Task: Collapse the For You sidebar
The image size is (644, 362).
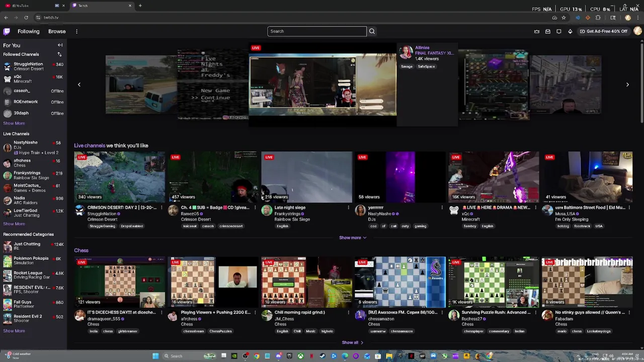Action: pyautogui.click(x=60, y=45)
